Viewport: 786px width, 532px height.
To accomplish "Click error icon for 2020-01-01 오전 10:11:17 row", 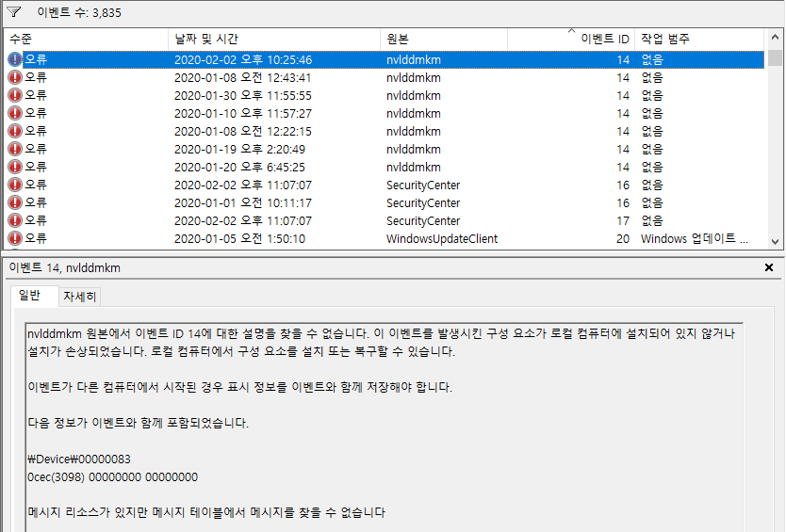I will [15, 202].
